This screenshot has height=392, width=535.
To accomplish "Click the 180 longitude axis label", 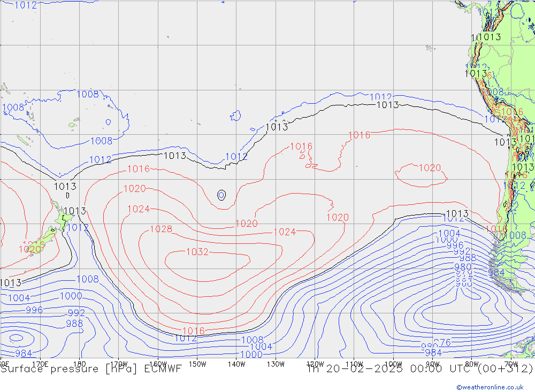I will 80,364.
